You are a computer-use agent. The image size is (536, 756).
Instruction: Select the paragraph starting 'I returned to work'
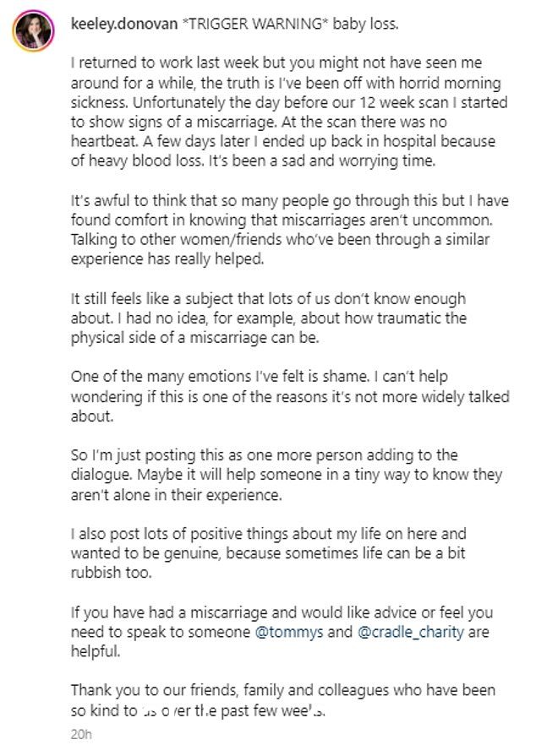coord(289,111)
